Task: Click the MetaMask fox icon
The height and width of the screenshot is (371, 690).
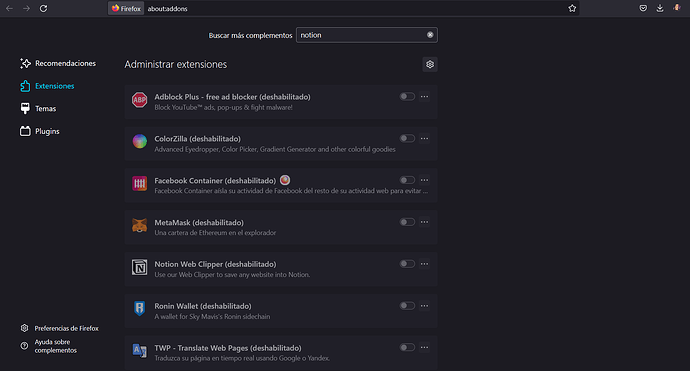Action: (139, 225)
